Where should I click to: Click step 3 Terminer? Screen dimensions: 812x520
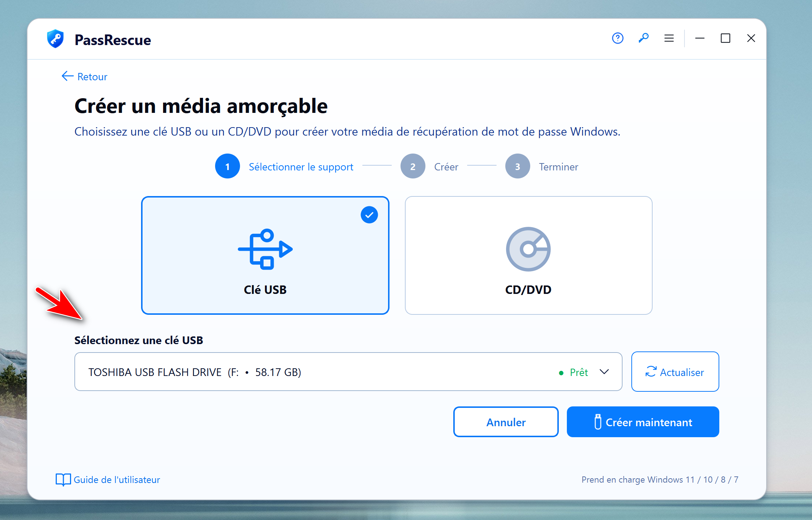tap(542, 166)
